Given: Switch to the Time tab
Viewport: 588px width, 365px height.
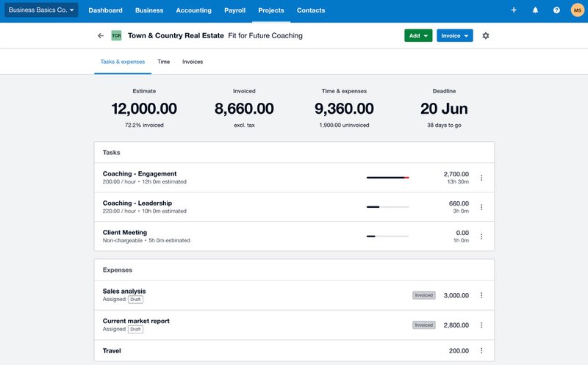Looking at the screenshot, I should tap(163, 62).
